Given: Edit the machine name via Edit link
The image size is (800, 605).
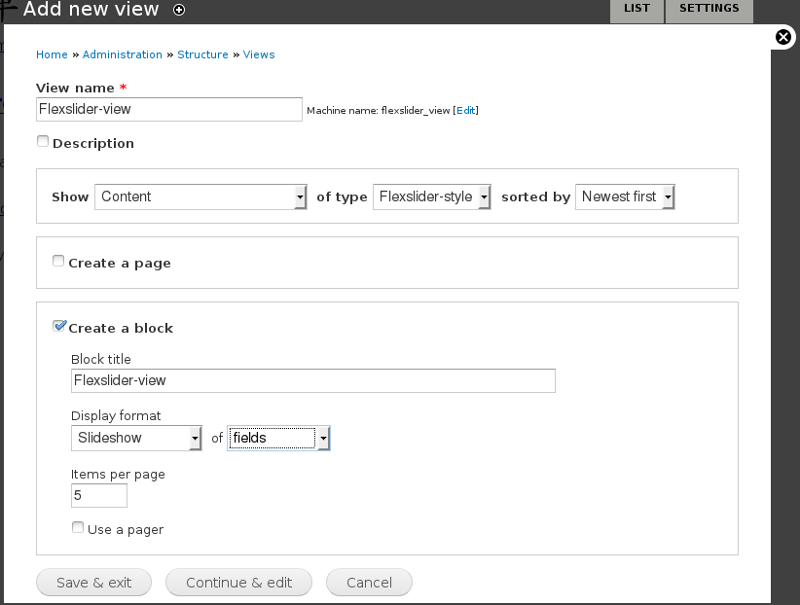Looking at the screenshot, I should tap(465, 110).
